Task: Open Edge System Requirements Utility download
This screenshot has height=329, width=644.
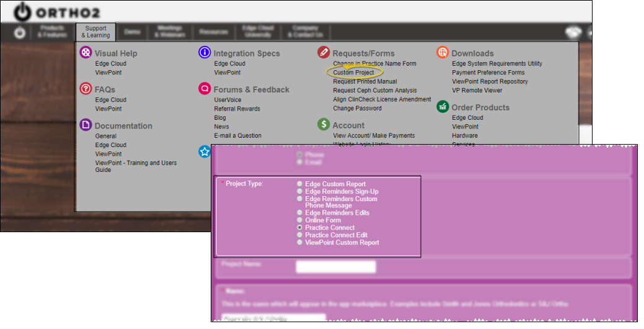Action: (497, 64)
